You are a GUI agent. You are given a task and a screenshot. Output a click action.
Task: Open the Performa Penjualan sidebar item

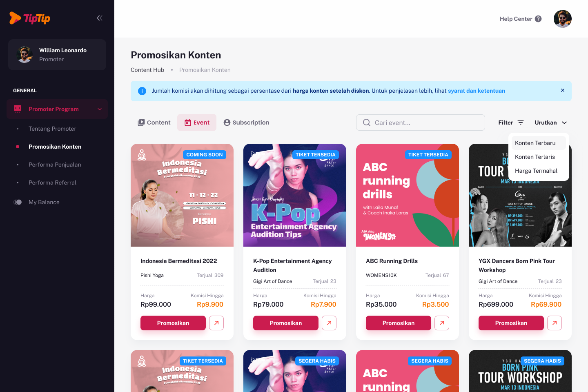(55, 165)
